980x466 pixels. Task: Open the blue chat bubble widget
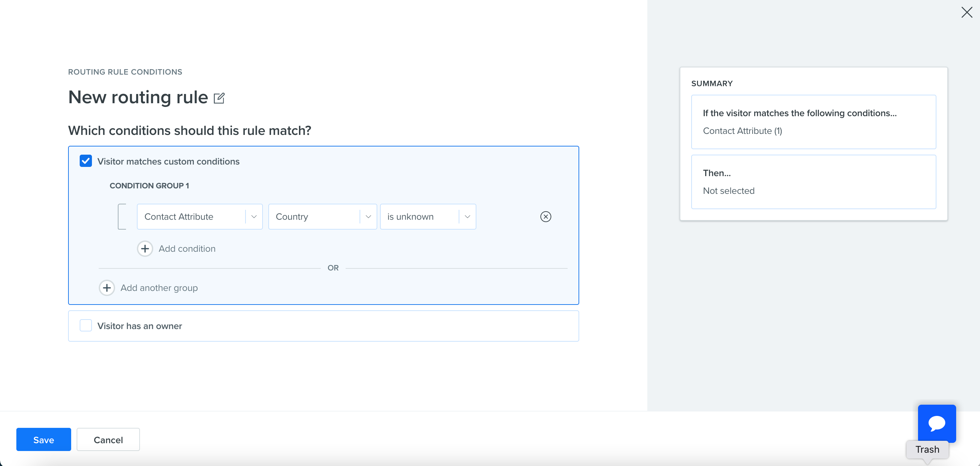point(937,423)
